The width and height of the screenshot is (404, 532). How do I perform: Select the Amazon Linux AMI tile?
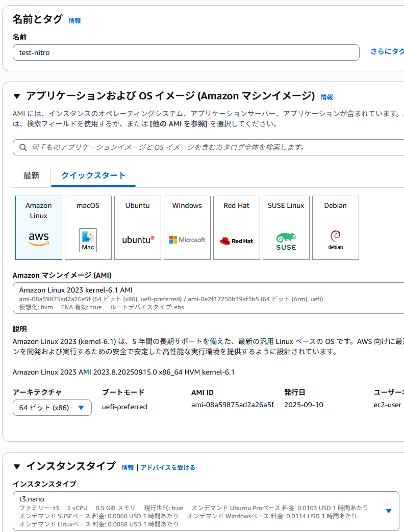(39, 228)
